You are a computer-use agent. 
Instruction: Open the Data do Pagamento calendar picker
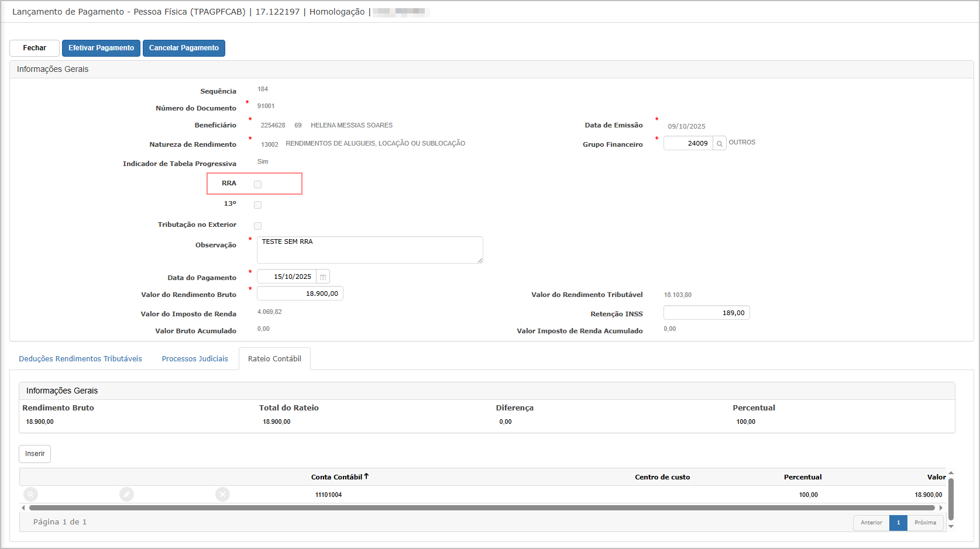point(323,277)
